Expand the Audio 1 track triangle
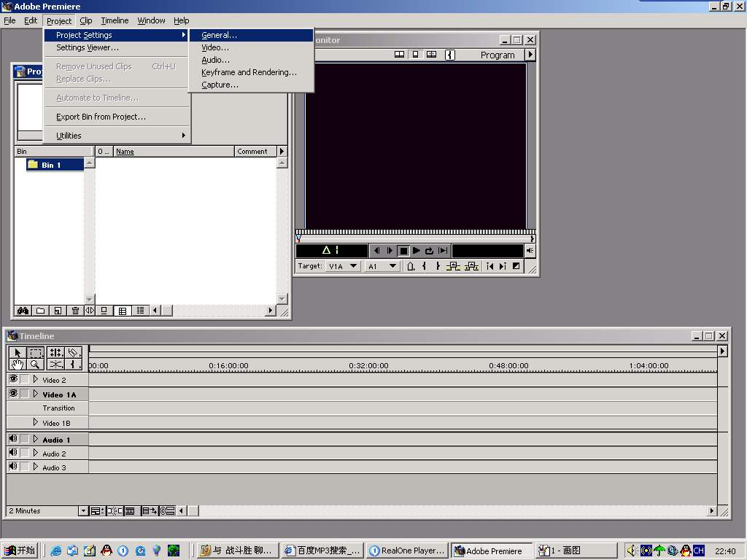 (35, 438)
